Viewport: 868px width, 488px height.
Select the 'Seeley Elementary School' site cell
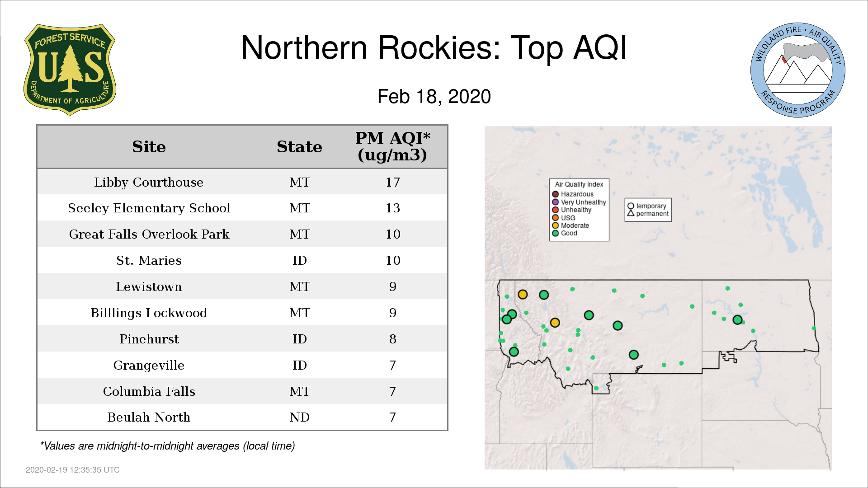149,208
